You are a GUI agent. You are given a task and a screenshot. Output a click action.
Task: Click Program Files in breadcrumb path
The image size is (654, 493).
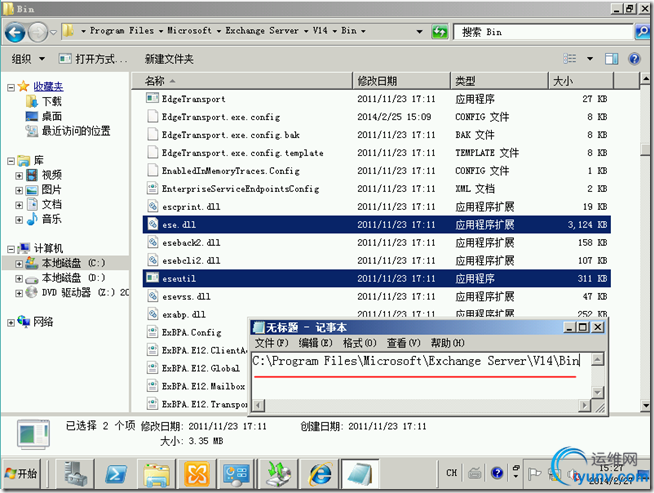(x=122, y=30)
